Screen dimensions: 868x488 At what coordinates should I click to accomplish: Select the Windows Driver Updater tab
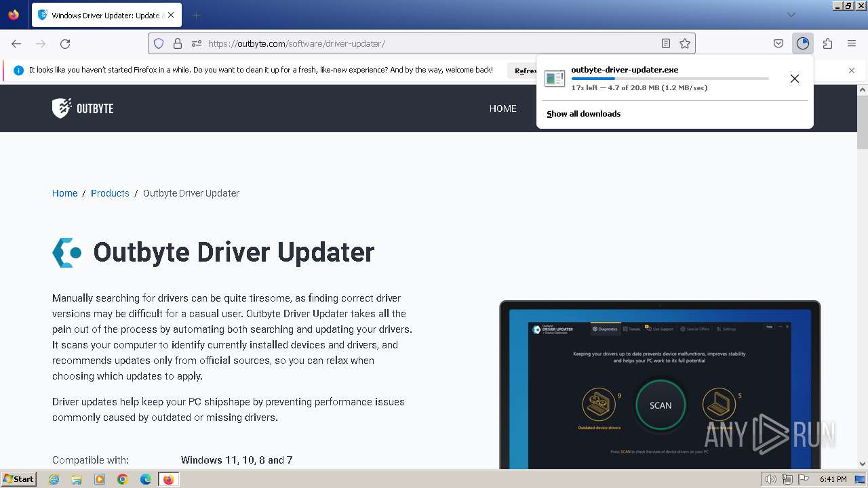click(106, 15)
